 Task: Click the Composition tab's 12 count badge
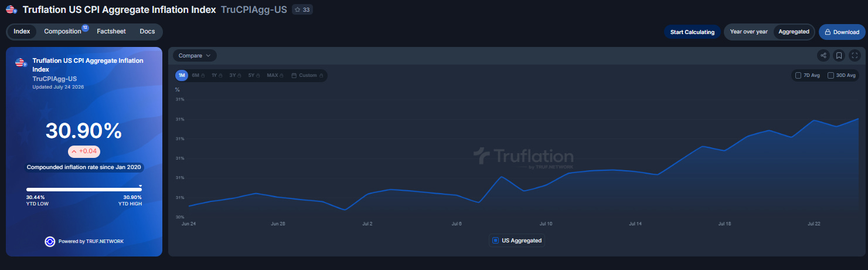85,27
